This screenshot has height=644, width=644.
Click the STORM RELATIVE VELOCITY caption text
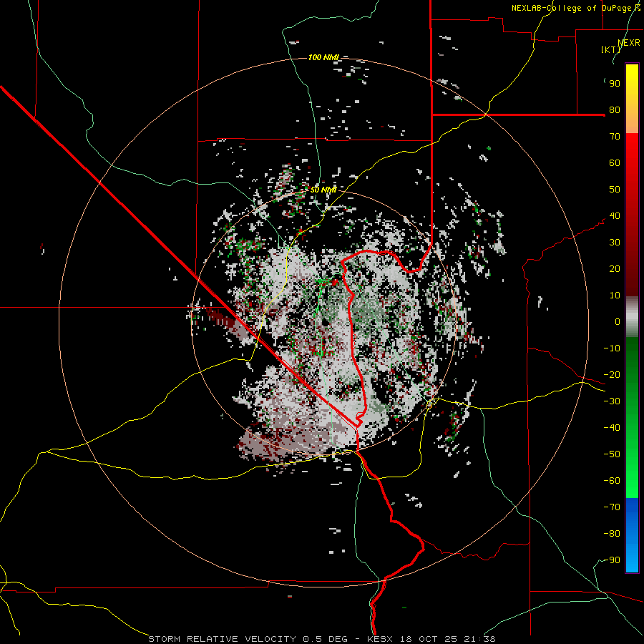point(222,639)
